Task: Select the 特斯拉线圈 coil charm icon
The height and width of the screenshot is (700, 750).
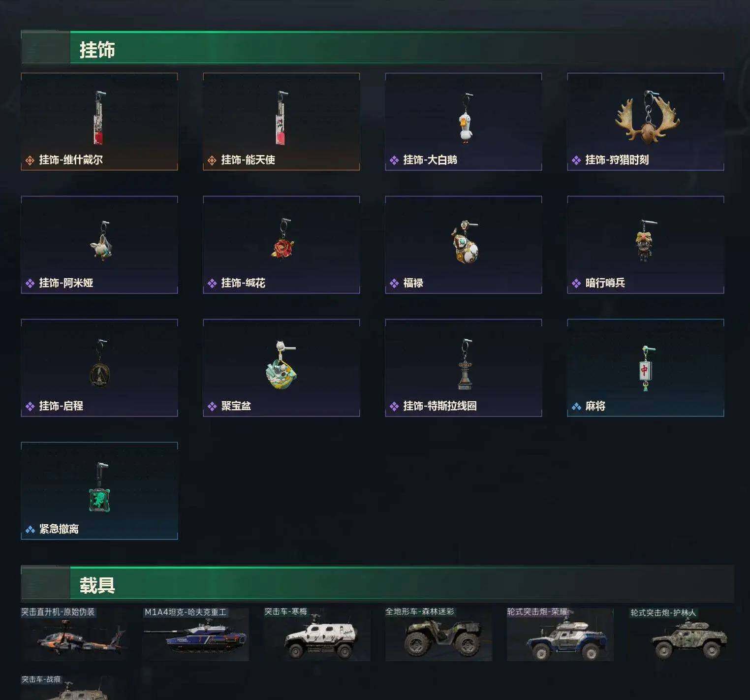Action: [465, 364]
